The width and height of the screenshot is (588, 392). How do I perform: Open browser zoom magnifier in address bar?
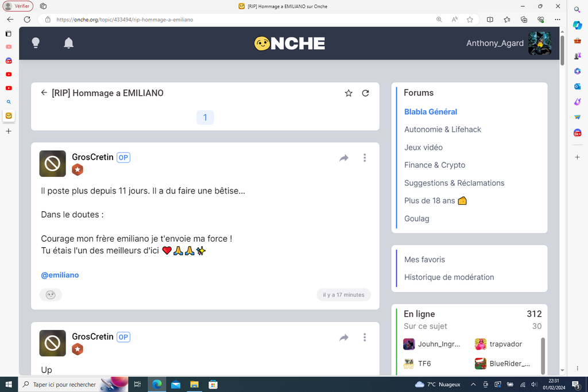point(439,20)
